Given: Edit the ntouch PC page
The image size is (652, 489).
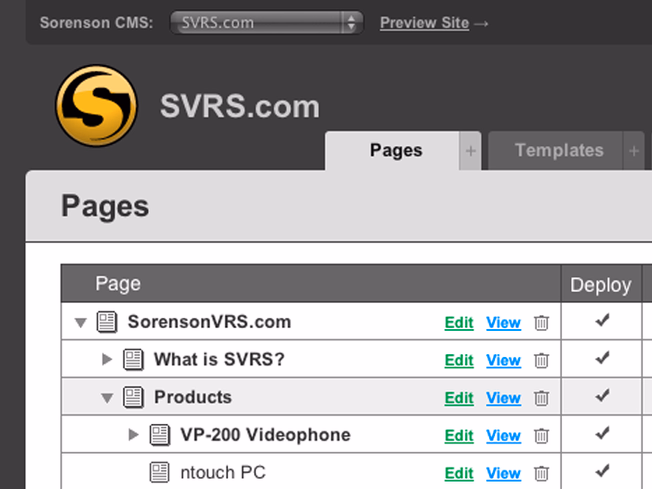Looking at the screenshot, I should point(459,473).
